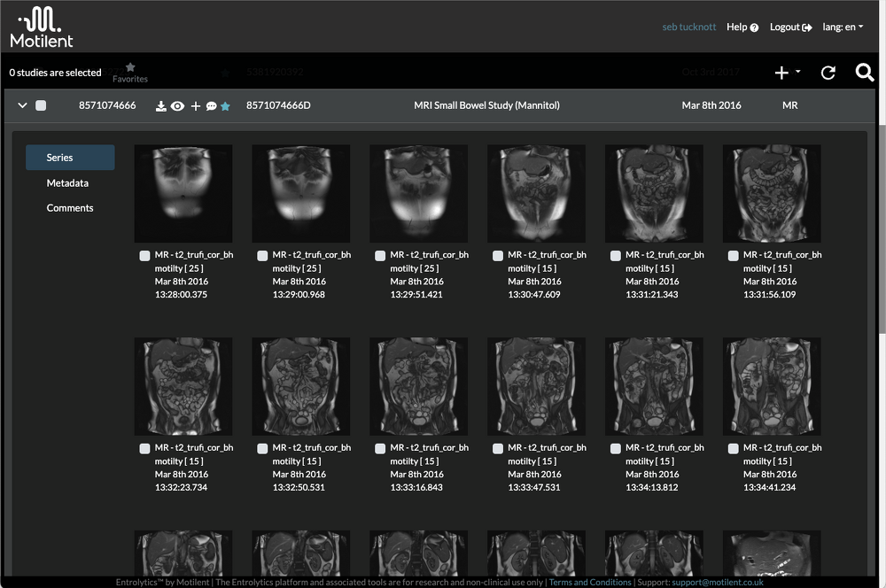Check the series at 13:32:50.531
Screen dimensions: 886x588
pyautogui.click(x=262, y=448)
